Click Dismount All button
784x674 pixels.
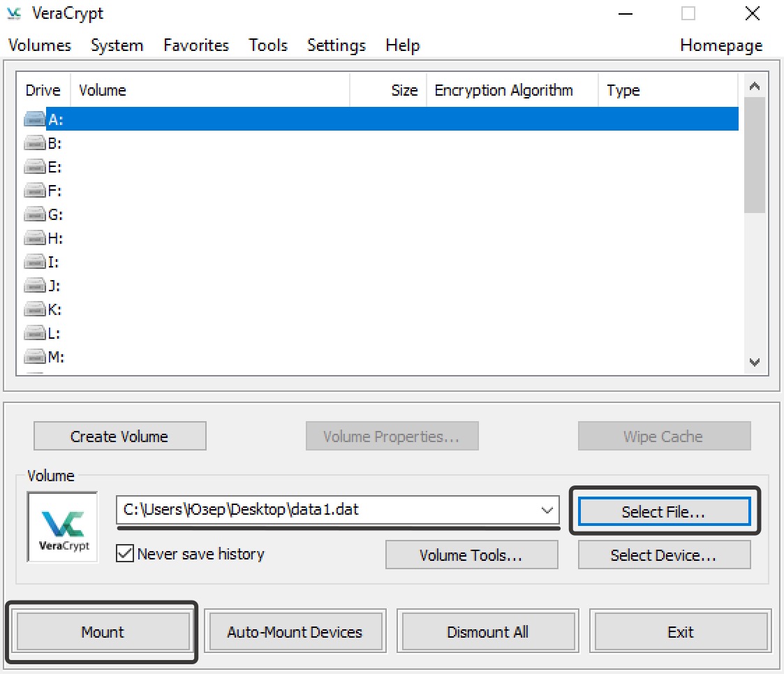point(487,632)
